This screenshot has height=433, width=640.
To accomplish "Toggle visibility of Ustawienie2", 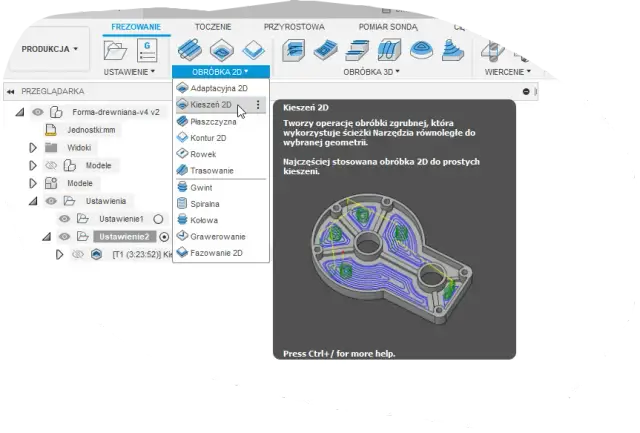I will 64,236.
